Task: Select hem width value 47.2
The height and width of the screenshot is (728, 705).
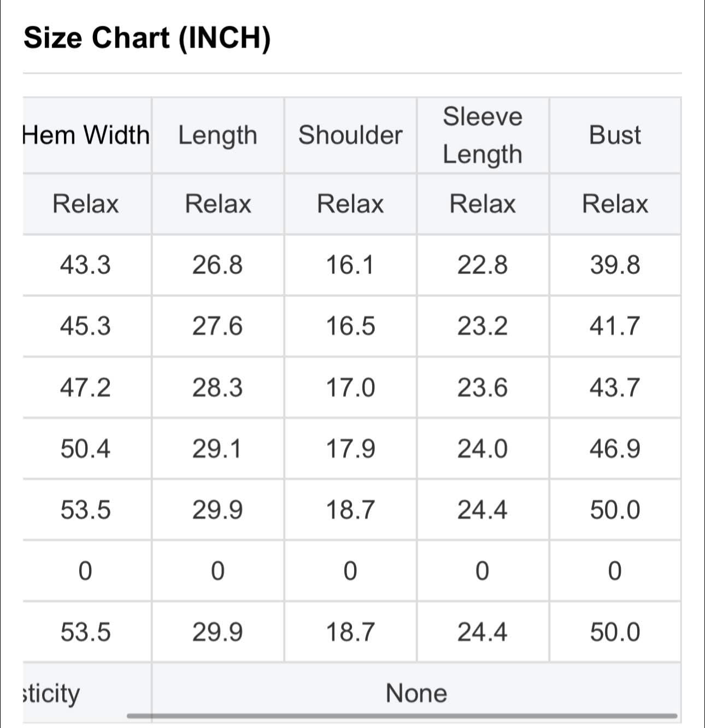Action: 85,388
